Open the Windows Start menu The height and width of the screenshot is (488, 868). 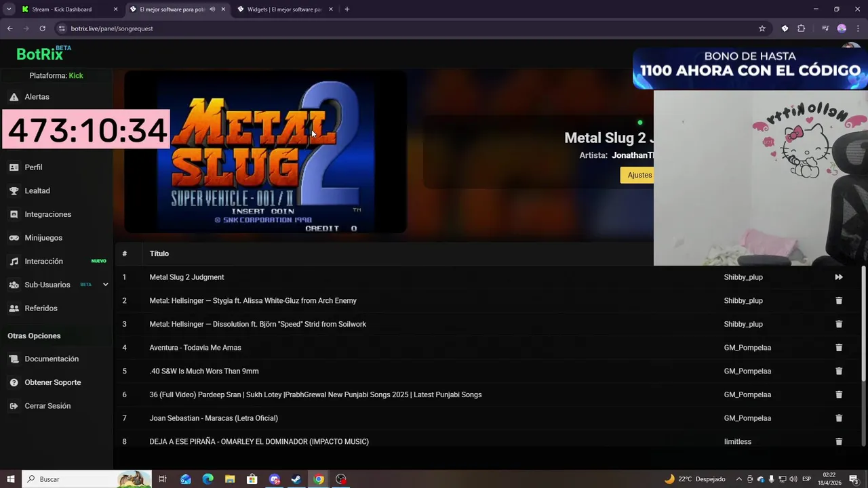click(10, 479)
